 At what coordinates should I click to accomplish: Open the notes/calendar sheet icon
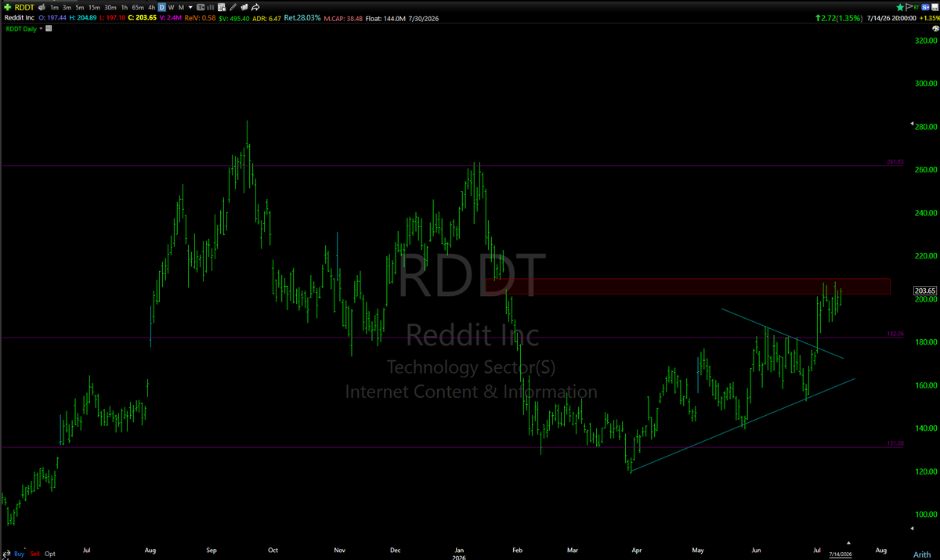[x=222, y=7]
